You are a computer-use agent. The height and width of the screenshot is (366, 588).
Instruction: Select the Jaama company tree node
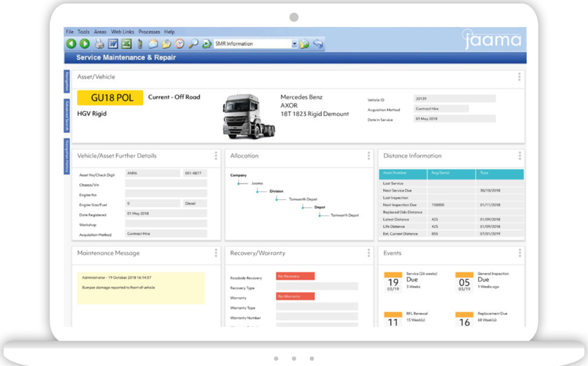pyautogui.click(x=257, y=183)
